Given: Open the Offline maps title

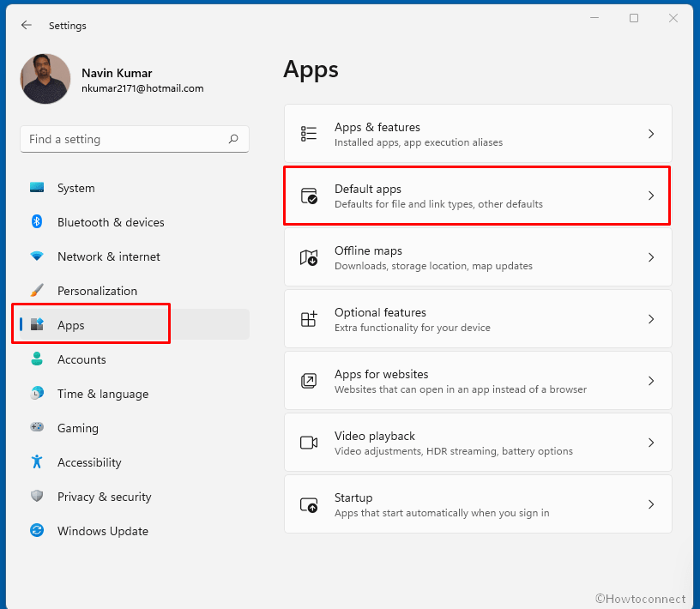Looking at the screenshot, I should pyautogui.click(x=368, y=251).
